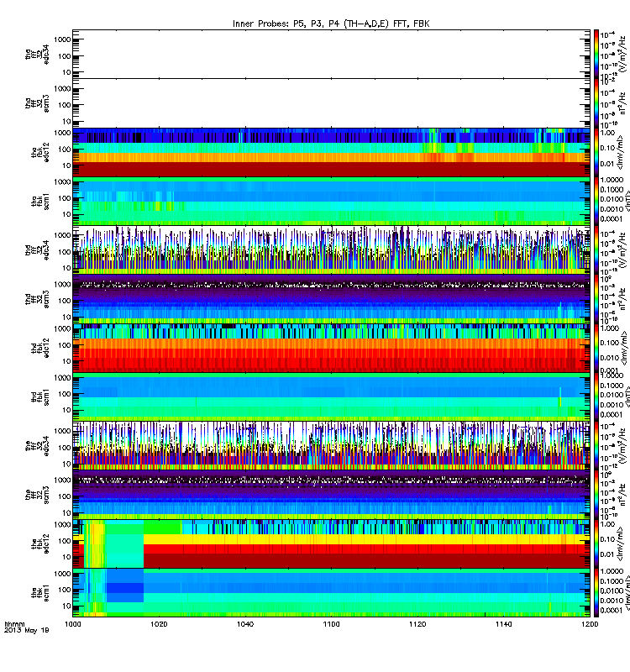Click the the fff edc34 spectrogram panel
This screenshot has width=630, height=672.
(x=331, y=446)
